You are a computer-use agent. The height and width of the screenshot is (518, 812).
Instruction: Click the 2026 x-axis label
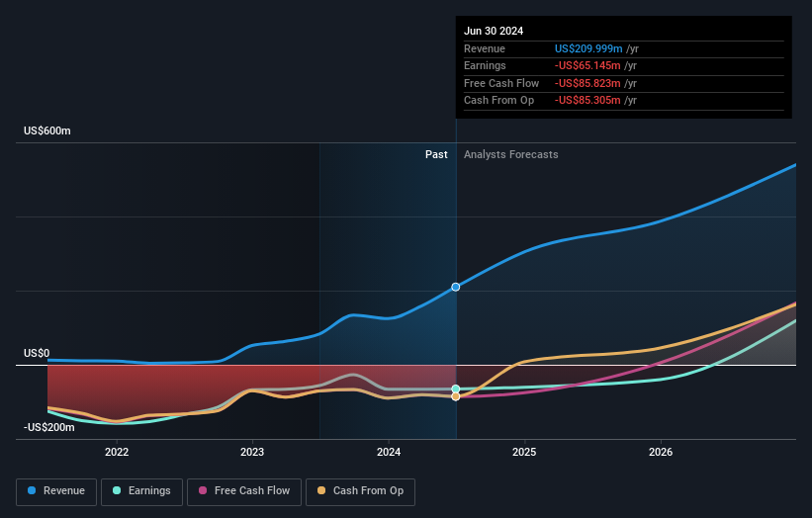[661, 452]
